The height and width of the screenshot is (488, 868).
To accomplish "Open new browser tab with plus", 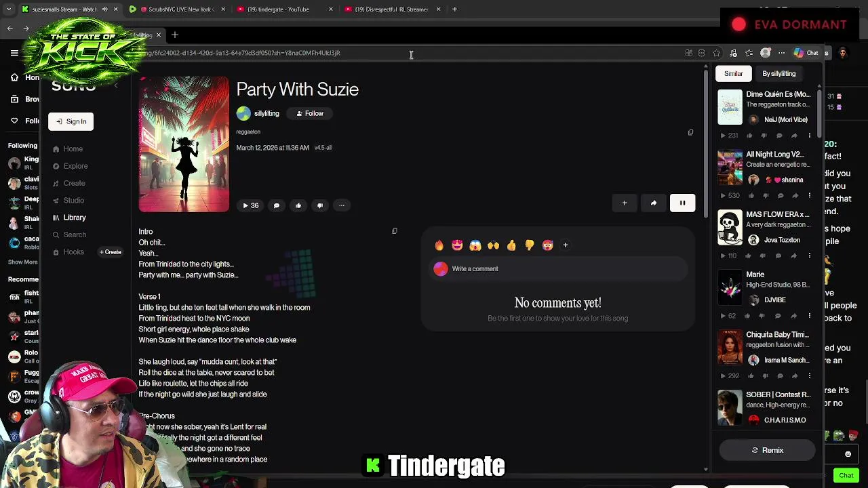I will click(454, 9).
